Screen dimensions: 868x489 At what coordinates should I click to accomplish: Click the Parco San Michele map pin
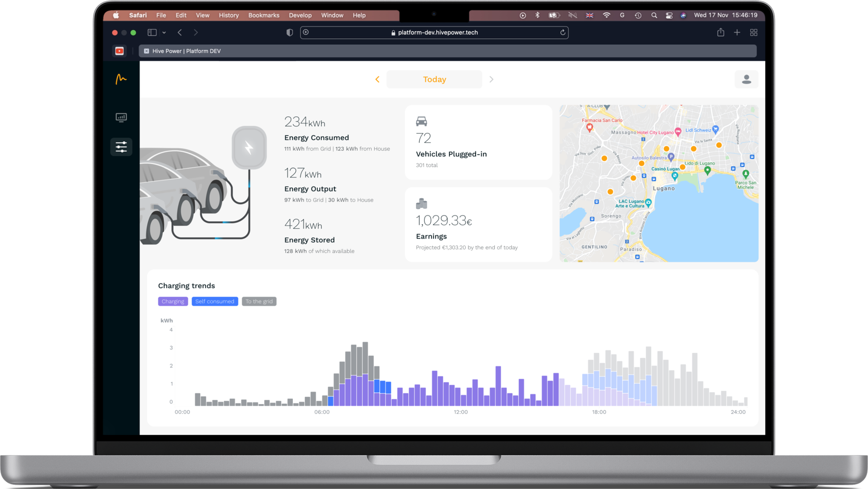[745, 174]
